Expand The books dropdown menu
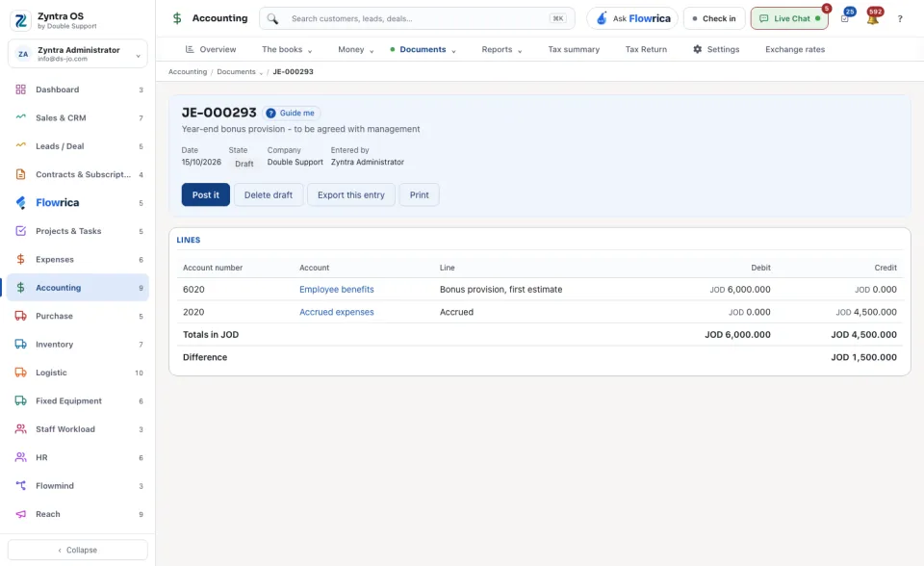Image resolution: width=924 pixels, height=566 pixels. click(287, 49)
